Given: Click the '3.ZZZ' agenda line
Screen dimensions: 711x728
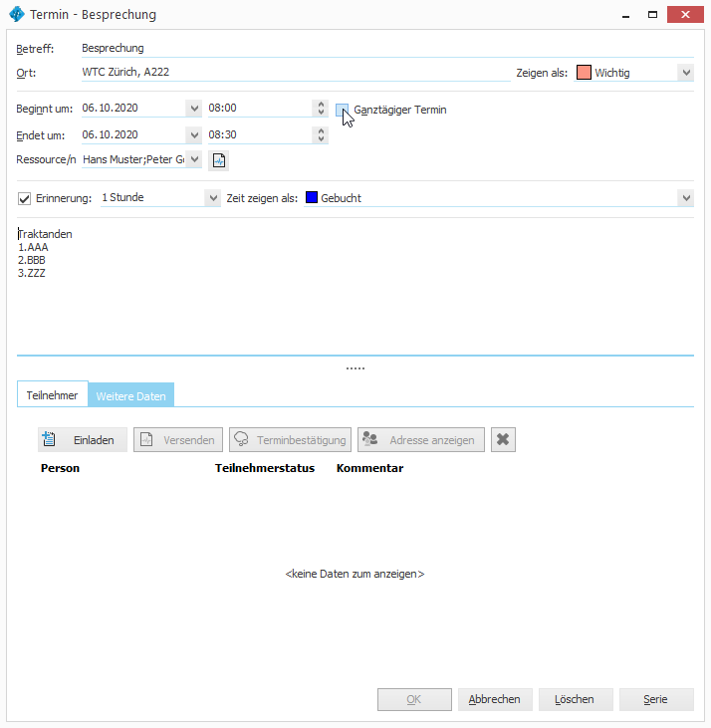Looking at the screenshot, I should click(32, 273).
